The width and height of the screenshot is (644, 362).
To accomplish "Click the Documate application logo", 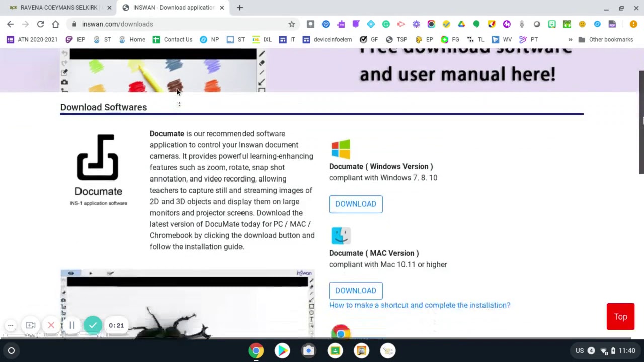I will (98, 170).
